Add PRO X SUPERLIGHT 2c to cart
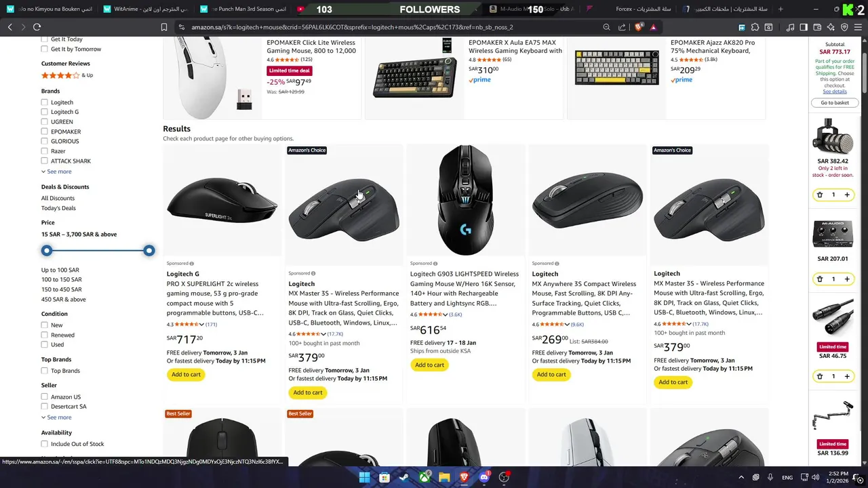The height and width of the screenshot is (488, 868). (x=186, y=375)
